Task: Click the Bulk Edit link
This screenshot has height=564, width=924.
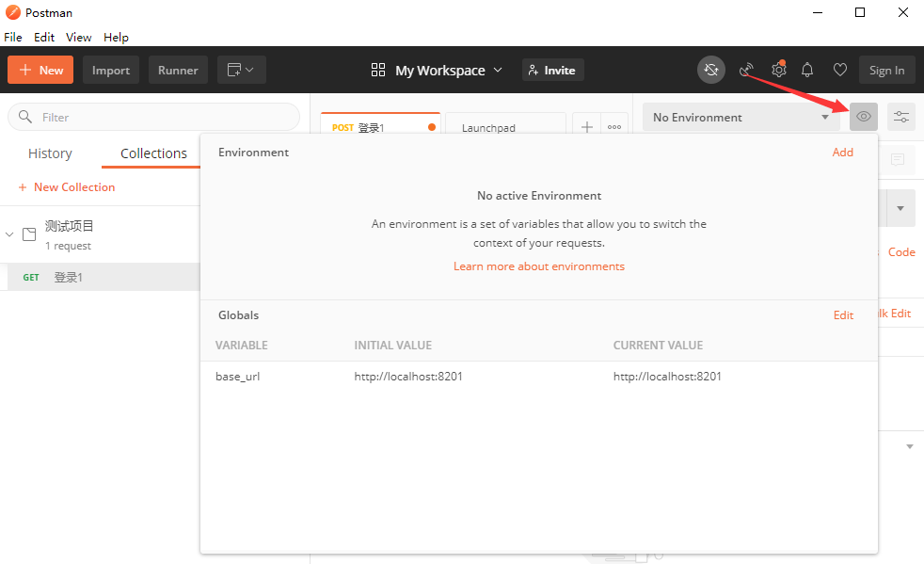Action: click(x=895, y=314)
